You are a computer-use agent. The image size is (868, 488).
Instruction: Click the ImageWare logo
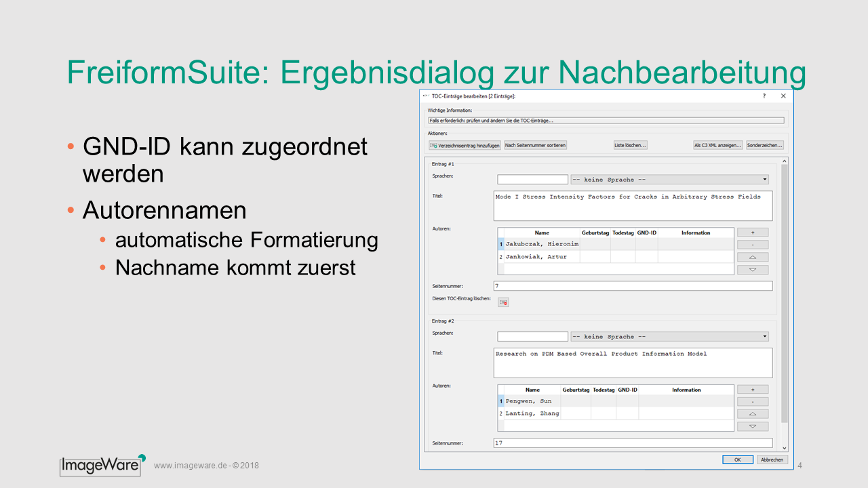click(102, 464)
